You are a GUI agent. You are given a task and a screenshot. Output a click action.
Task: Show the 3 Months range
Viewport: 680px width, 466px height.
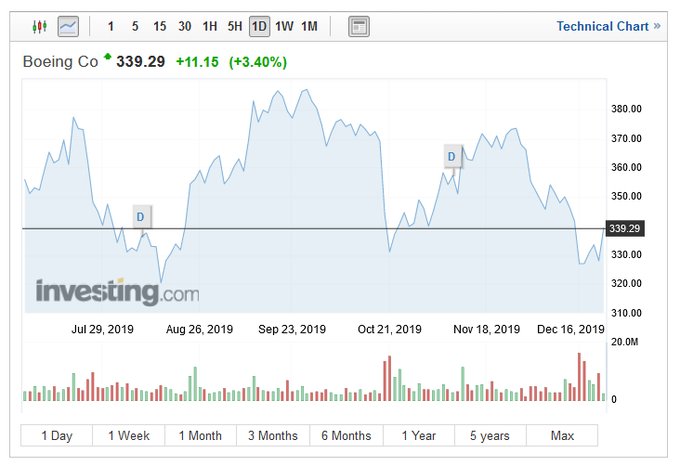point(273,435)
